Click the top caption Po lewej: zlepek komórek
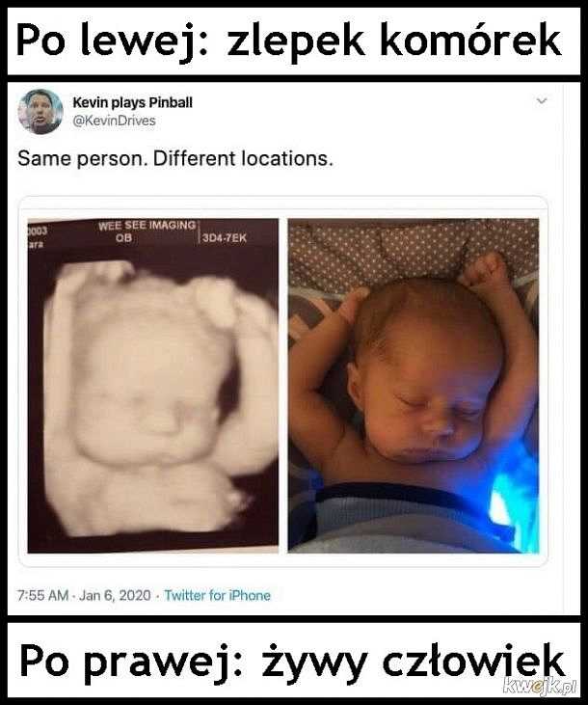The width and height of the screenshot is (588, 705). click(x=288, y=41)
